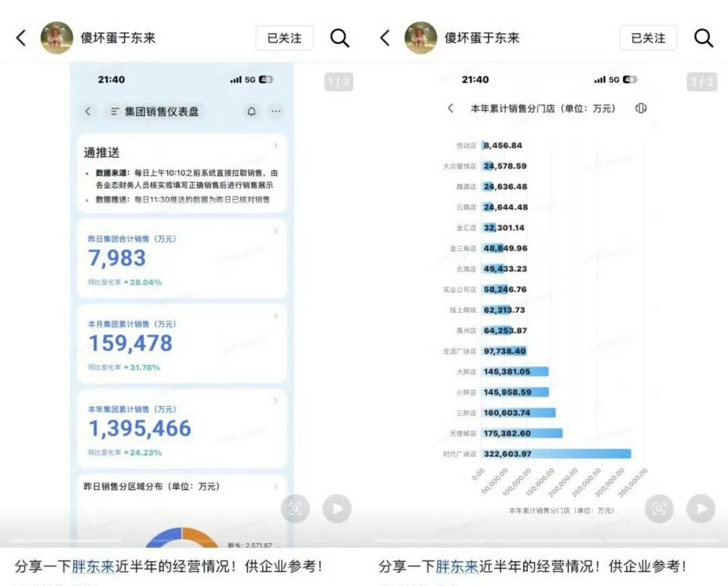Click the notification bell in 集团销售仪表盘
The height and width of the screenshot is (586, 728).
(252, 111)
